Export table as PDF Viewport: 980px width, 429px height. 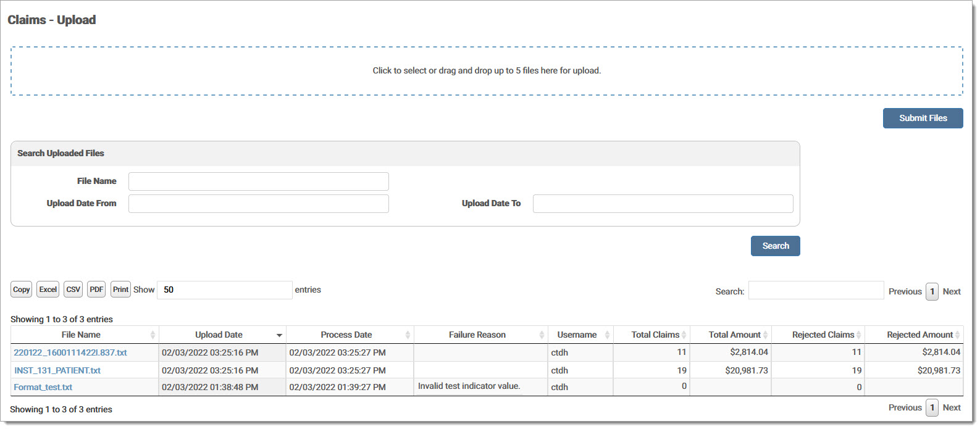click(96, 289)
